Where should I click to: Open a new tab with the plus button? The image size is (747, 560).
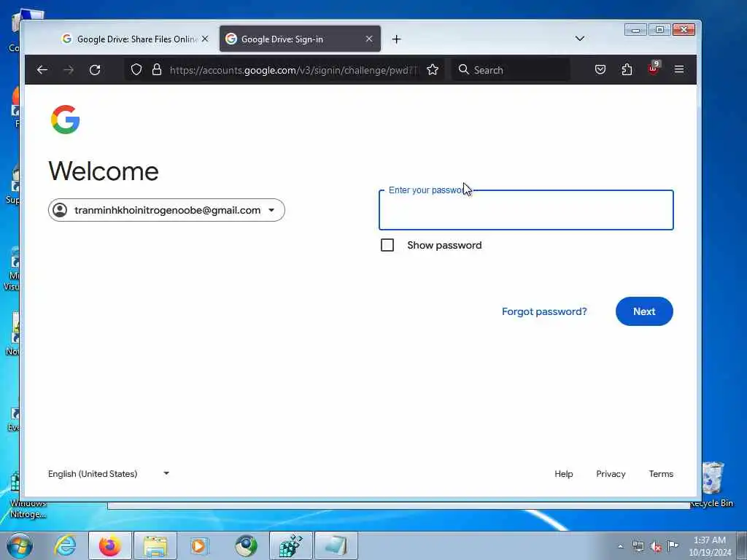pos(396,39)
